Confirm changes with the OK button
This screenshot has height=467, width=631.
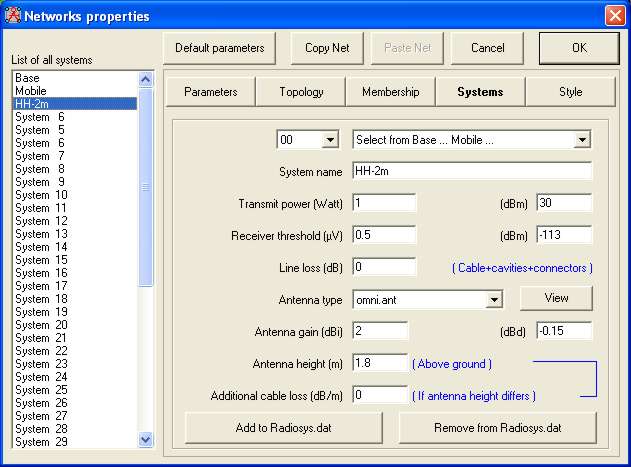point(579,48)
